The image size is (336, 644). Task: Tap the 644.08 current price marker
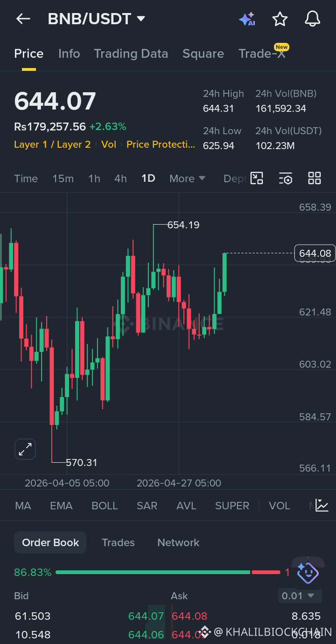click(x=315, y=253)
